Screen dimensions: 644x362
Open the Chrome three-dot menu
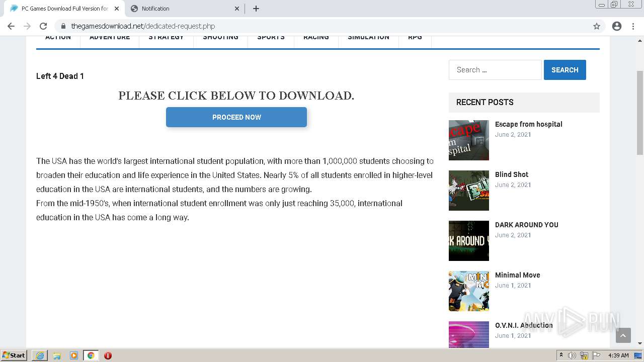pos(633,26)
